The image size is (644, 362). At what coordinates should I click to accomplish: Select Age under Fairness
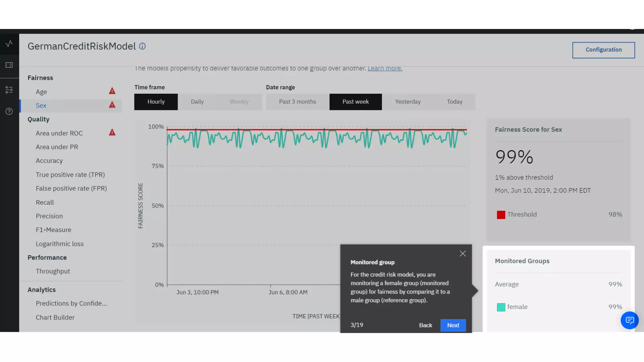point(41,92)
